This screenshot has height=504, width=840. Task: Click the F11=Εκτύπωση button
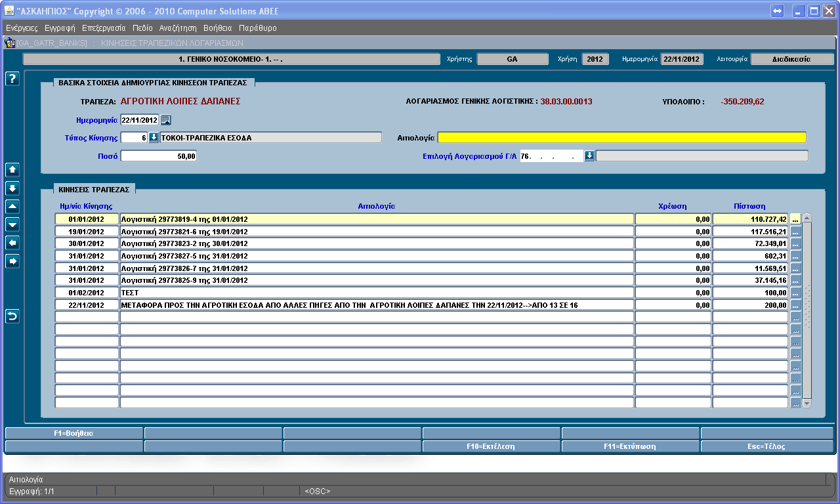point(630,446)
